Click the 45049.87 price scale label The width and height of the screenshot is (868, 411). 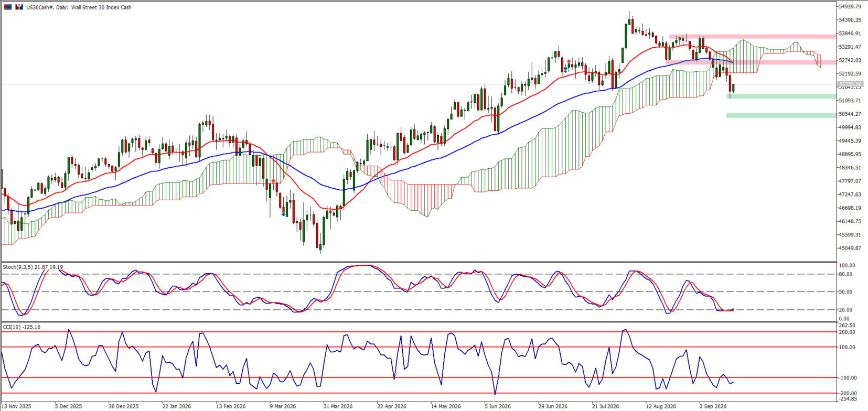point(850,248)
